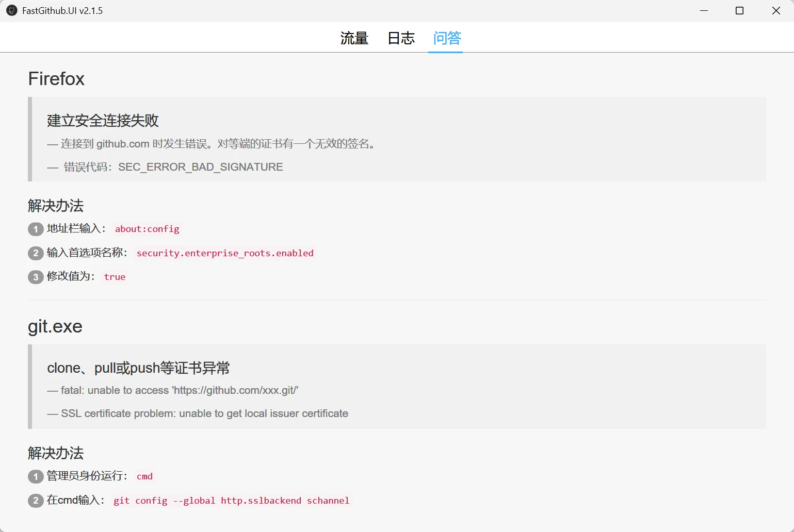
Task: Click the git.exe section heading
Action: pos(55,326)
